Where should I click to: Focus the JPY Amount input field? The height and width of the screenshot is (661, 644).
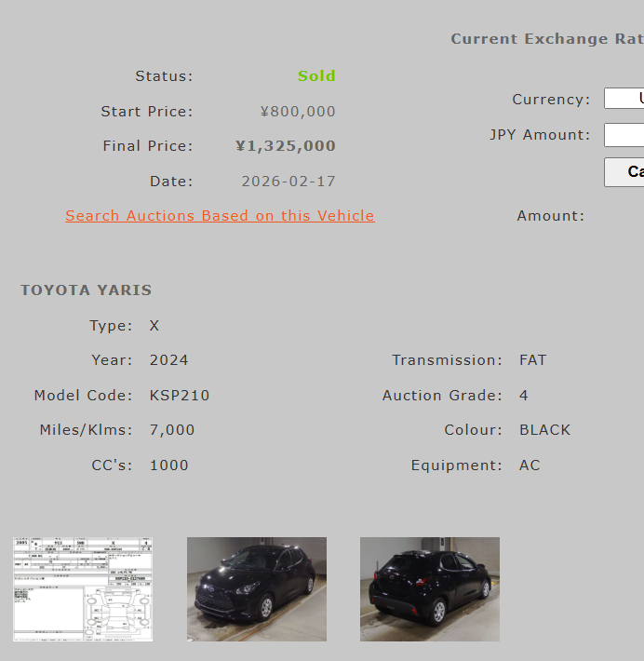point(624,135)
